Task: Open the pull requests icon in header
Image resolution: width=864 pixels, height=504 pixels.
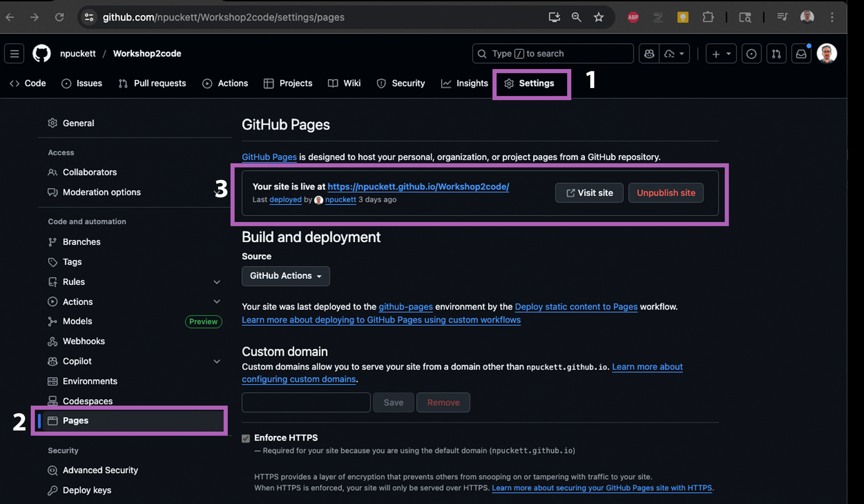Action: [x=776, y=53]
